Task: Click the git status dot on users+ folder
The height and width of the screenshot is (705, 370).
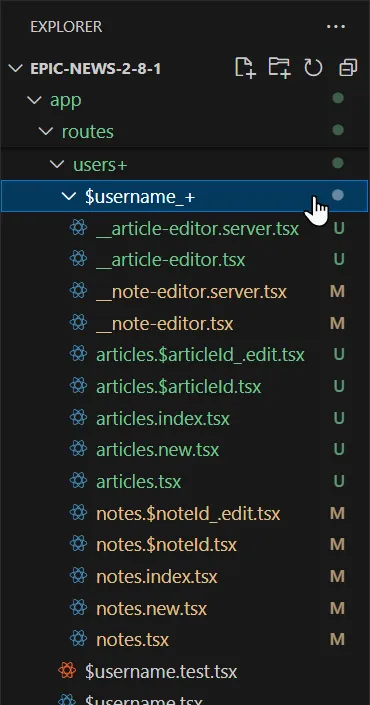Action: (338, 163)
